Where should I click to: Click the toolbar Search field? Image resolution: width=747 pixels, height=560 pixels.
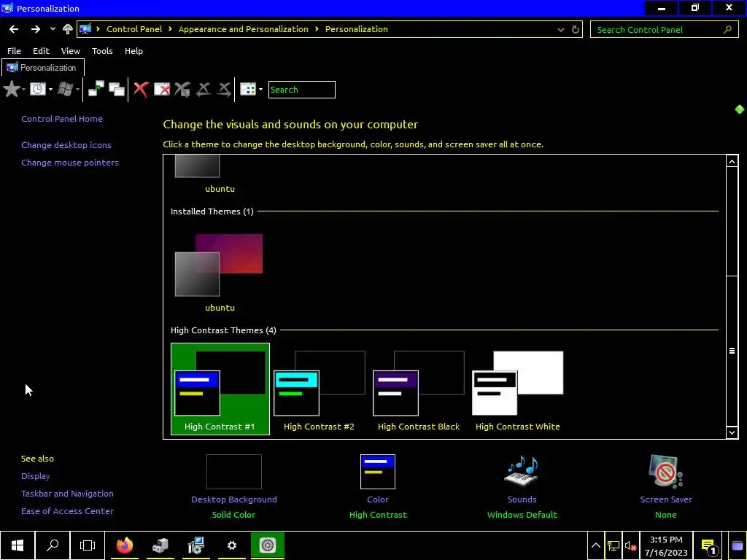pos(301,90)
